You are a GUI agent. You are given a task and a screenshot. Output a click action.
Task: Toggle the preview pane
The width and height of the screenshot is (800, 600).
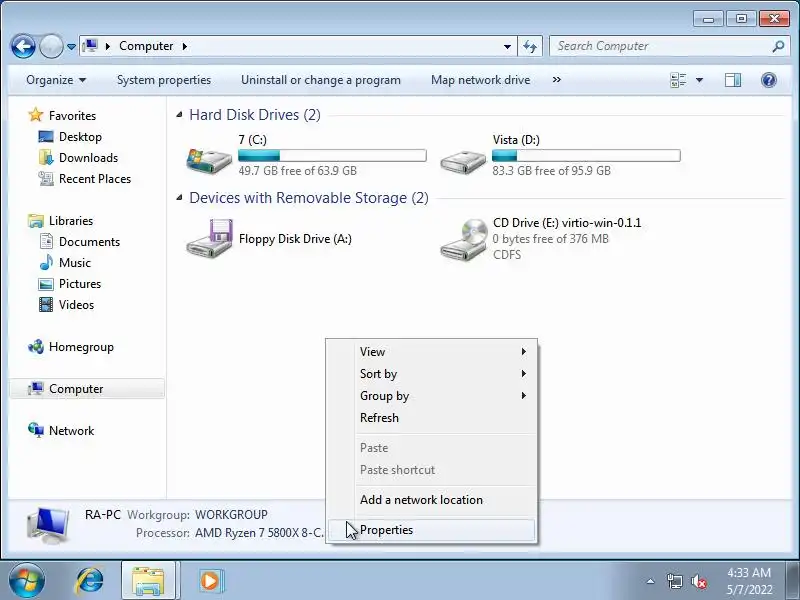click(x=733, y=80)
